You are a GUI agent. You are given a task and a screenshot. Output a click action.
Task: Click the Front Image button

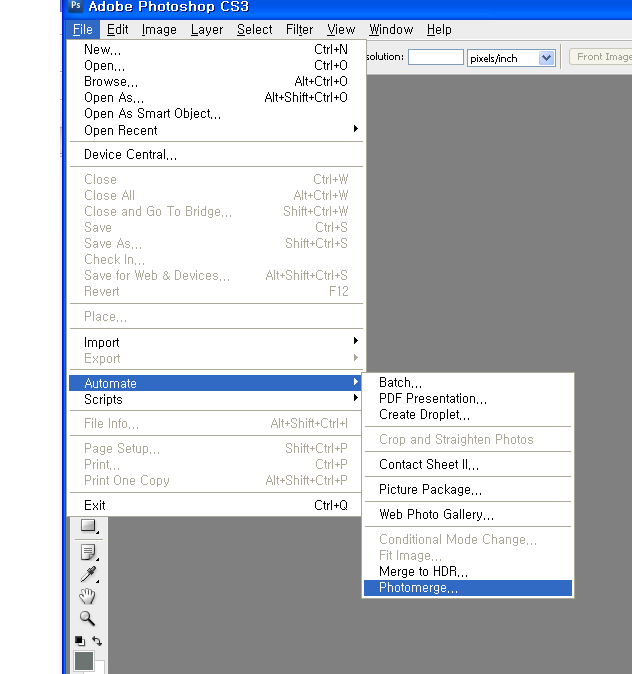tap(601, 57)
